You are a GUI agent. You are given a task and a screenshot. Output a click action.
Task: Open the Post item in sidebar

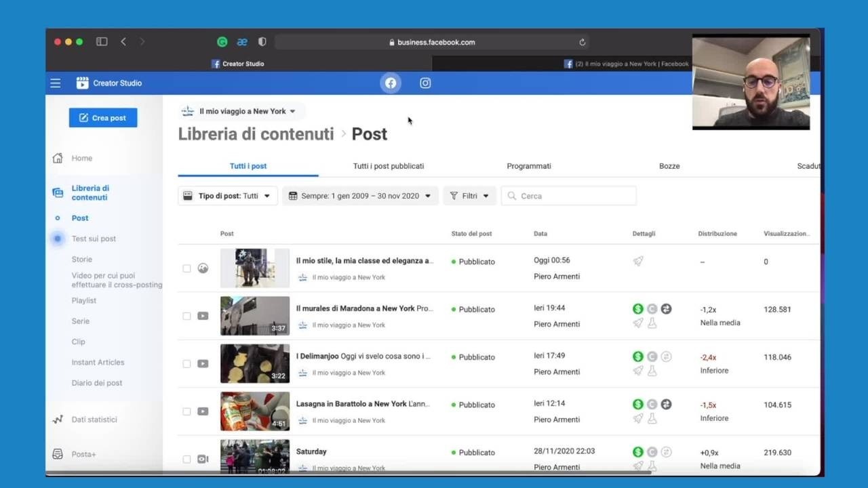click(x=80, y=218)
